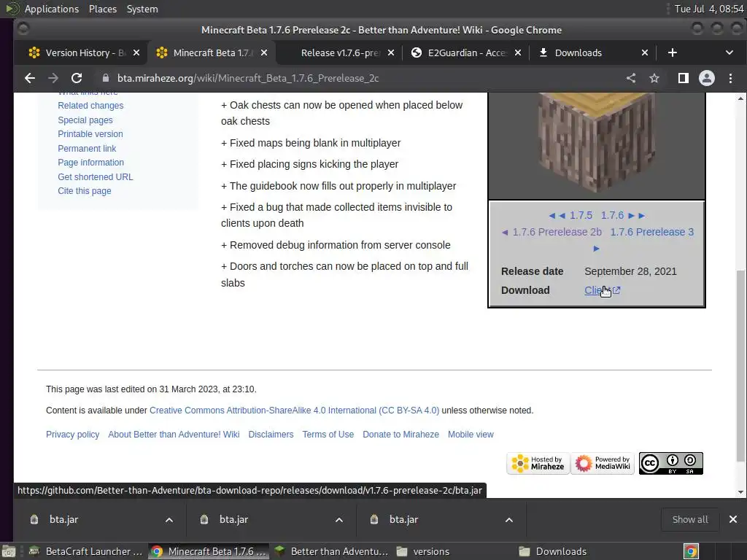Open Related changes sidebar link
This screenshot has height=560, width=747.
click(x=90, y=106)
